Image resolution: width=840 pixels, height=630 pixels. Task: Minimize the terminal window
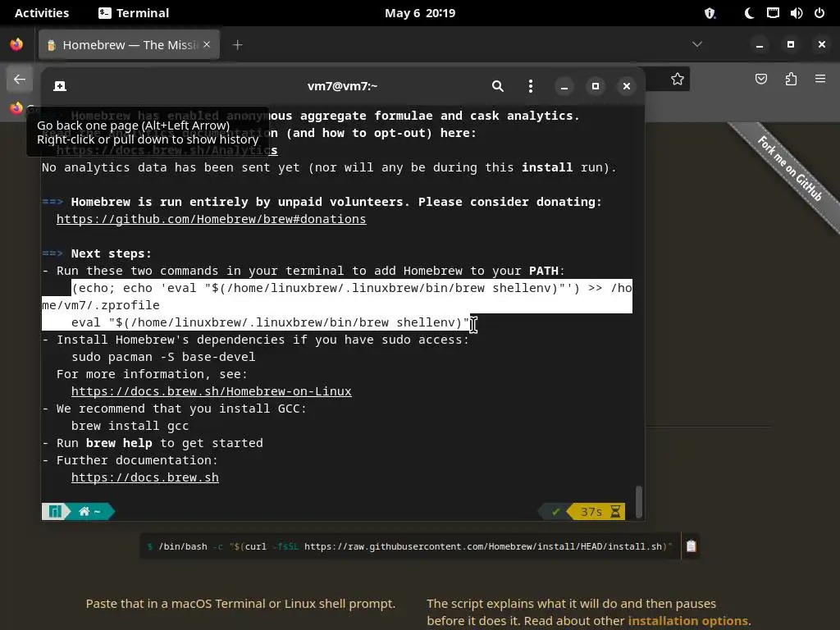pyautogui.click(x=564, y=86)
